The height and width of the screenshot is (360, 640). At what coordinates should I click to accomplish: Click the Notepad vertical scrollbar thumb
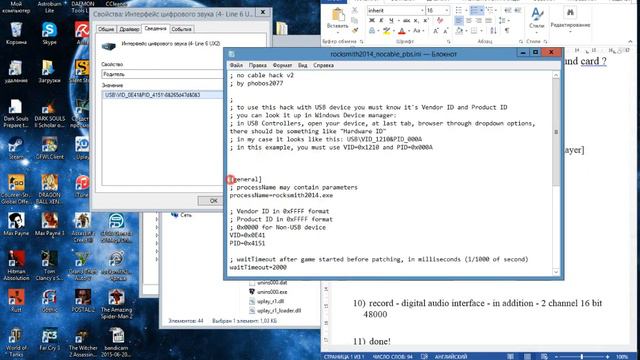(556, 131)
